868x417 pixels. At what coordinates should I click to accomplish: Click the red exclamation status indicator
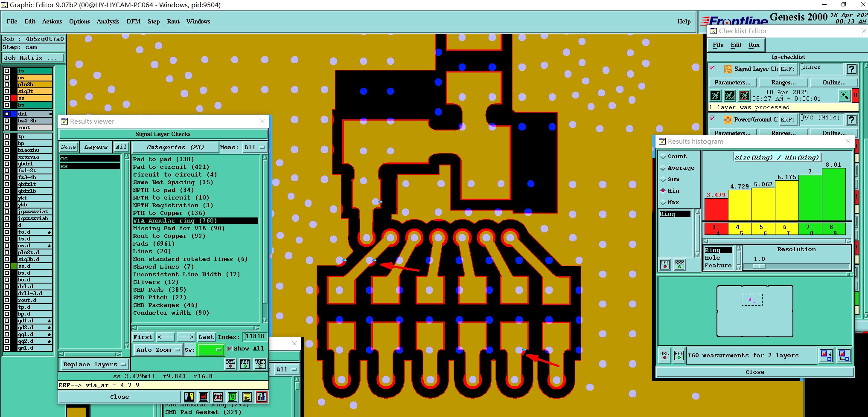coord(856,96)
